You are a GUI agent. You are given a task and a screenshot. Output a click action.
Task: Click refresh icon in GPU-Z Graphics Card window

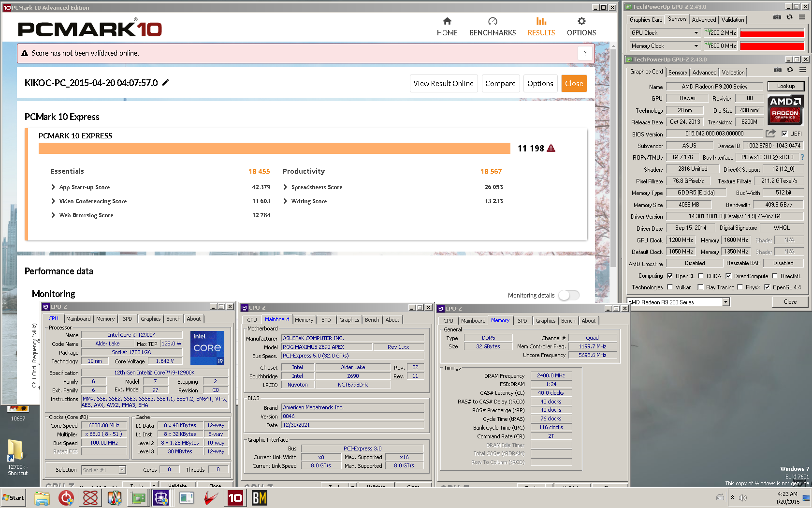790,70
